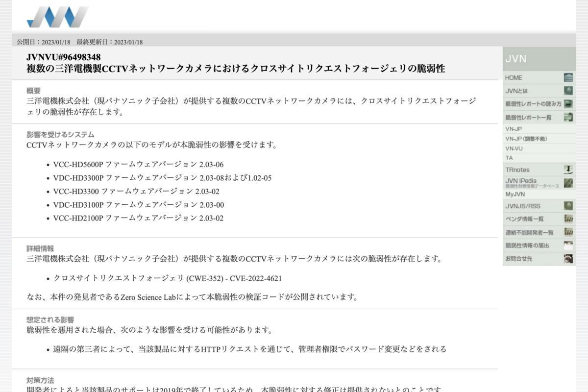Click the 対策方法 section heading
This screenshot has height=392, width=588.
click(40, 380)
